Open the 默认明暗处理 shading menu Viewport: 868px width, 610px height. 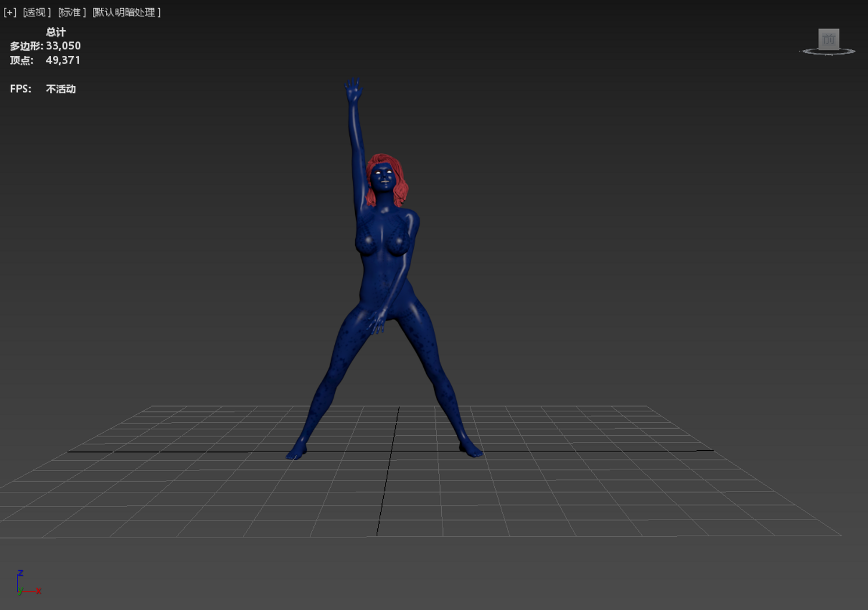(127, 12)
